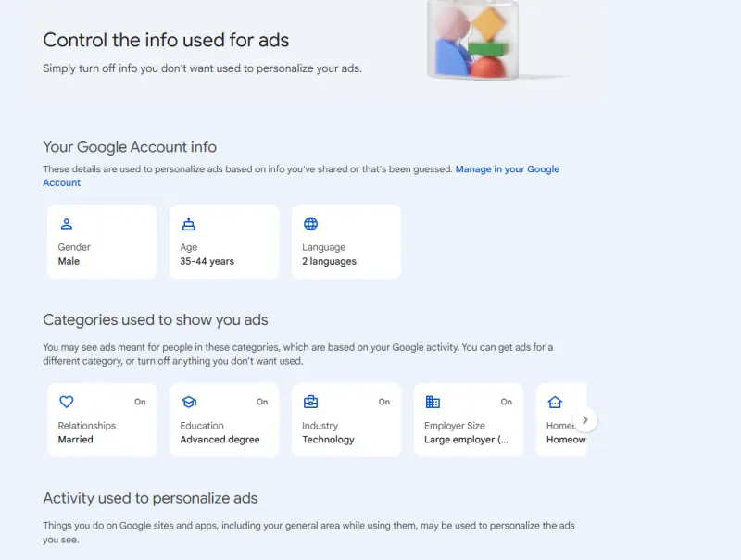Click the Relationships heart icon
The height and width of the screenshot is (560, 741).
(66, 402)
